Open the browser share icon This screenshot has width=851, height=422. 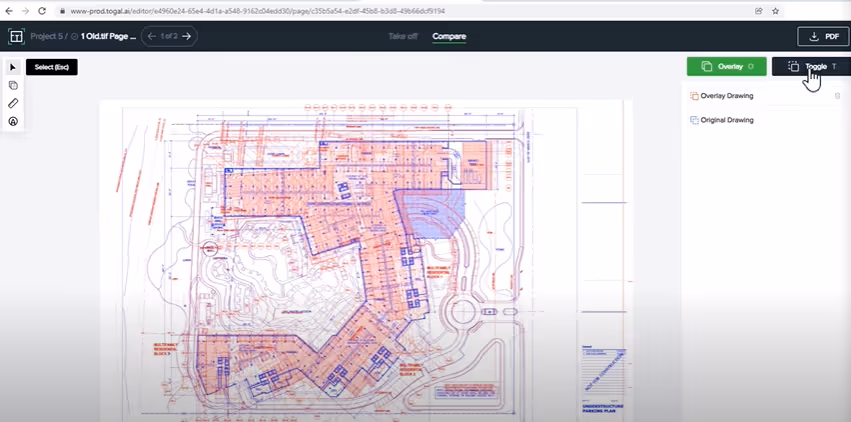(759, 11)
